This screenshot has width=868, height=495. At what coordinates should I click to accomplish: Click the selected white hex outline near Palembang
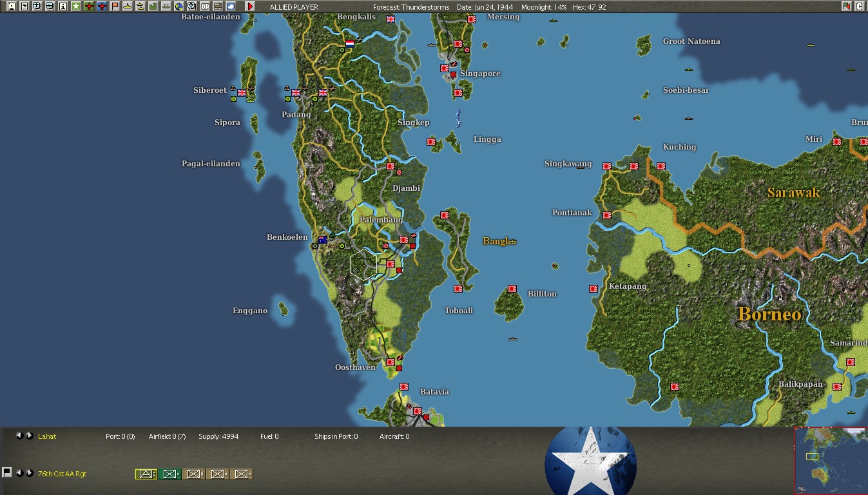point(363,264)
